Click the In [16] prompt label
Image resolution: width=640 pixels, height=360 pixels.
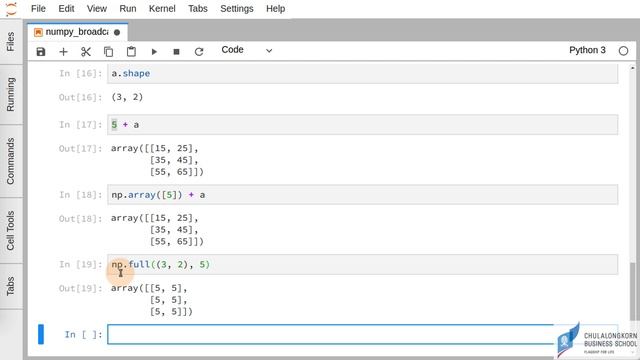click(80, 73)
